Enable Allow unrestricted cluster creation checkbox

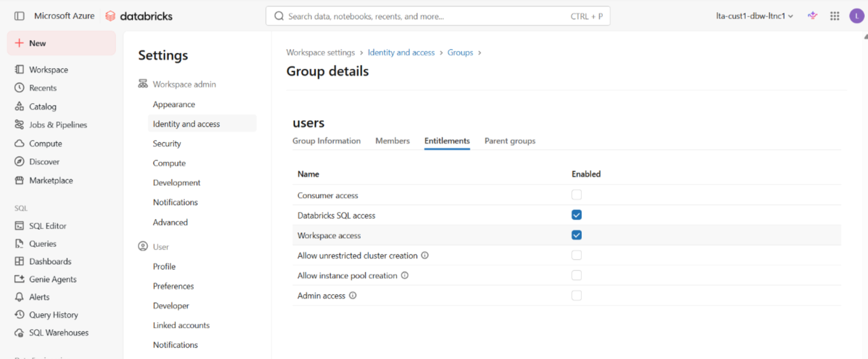(577, 255)
